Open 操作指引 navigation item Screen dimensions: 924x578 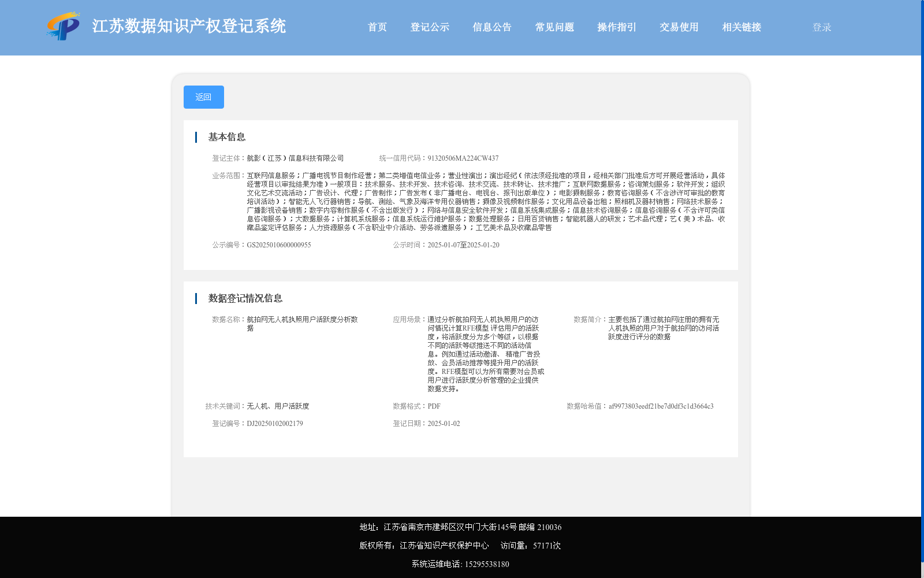(x=617, y=27)
